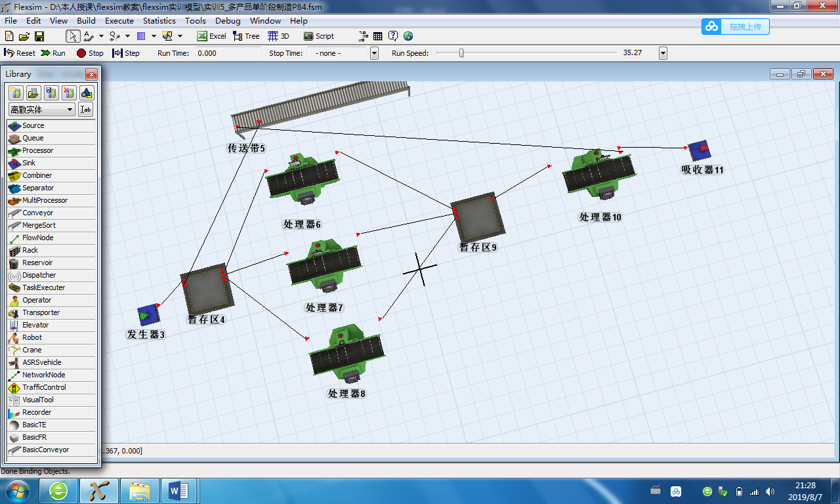
Task: Click the save library icon
Action: click(x=51, y=93)
